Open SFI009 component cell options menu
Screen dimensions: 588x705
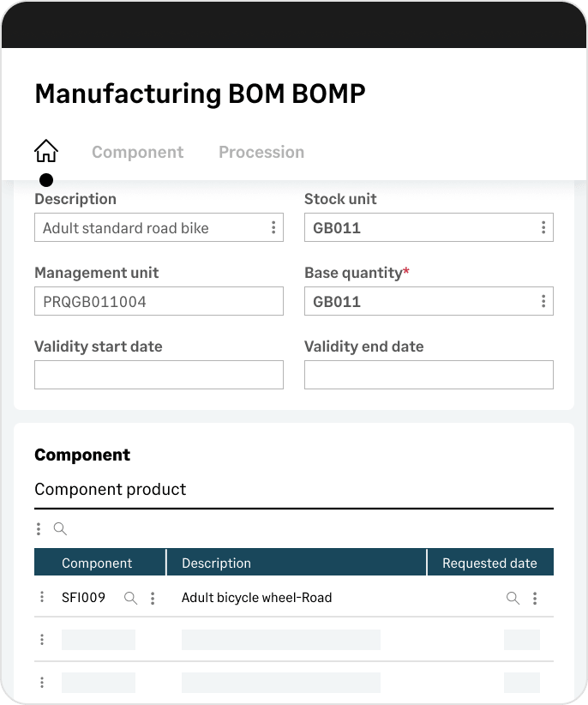(x=153, y=598)
